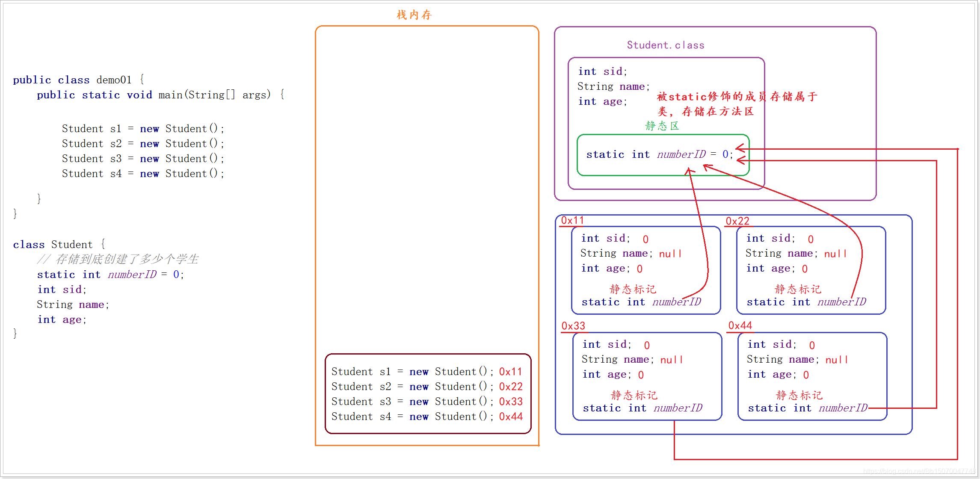Image resolution: width=980 pixels, height=479 pixels.
Task: Click 'int sid; 0' in the 0x11 object
Action: (615, 239)
